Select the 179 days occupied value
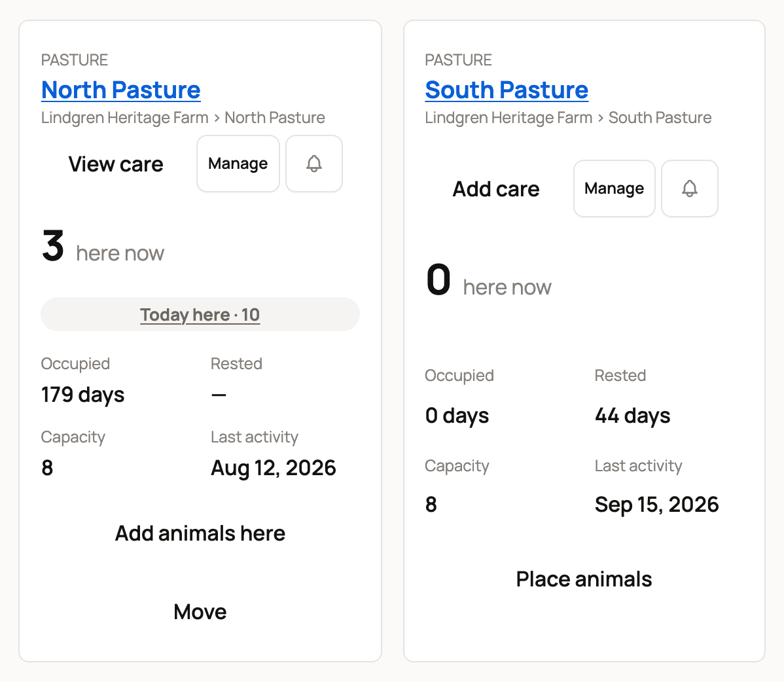 (83, 395)
